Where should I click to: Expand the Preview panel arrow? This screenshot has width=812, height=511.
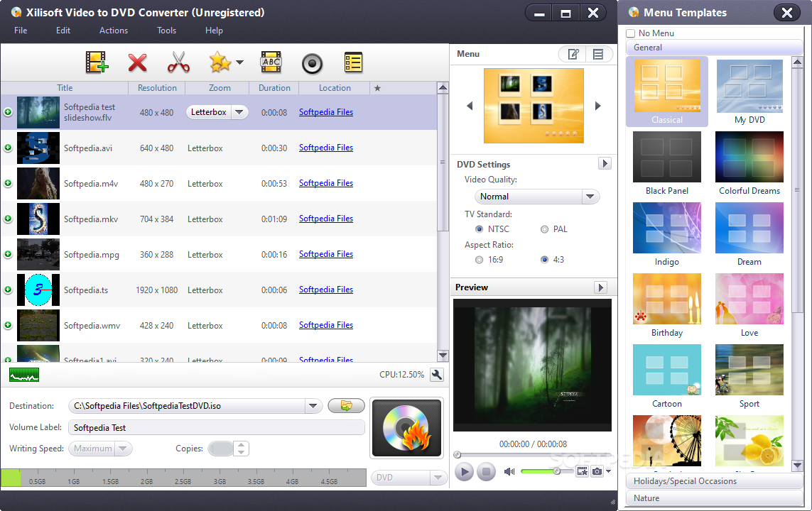pyautogui.click(x=600, y=287)
